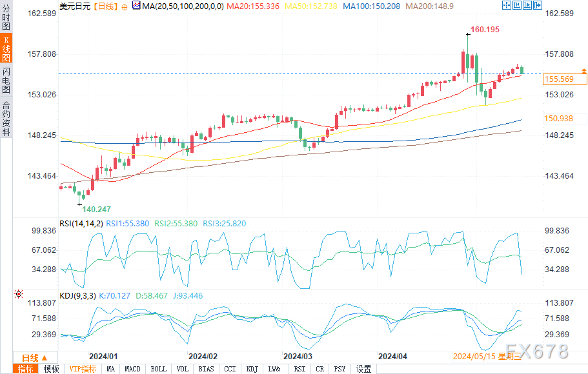Click the red sun icon beside KDJ
Screen dimensions: 588x374
point(18,294)
